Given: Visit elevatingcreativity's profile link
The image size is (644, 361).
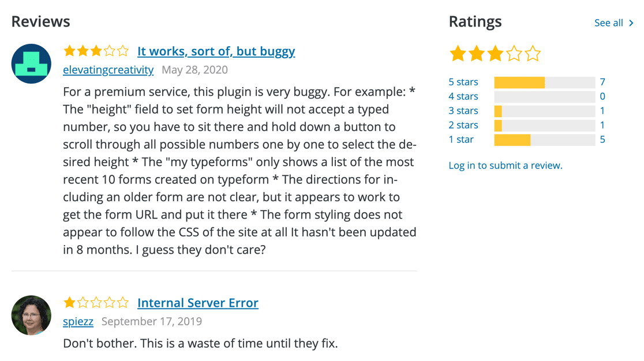Looking at the screenshot, I should coord(108,70).
